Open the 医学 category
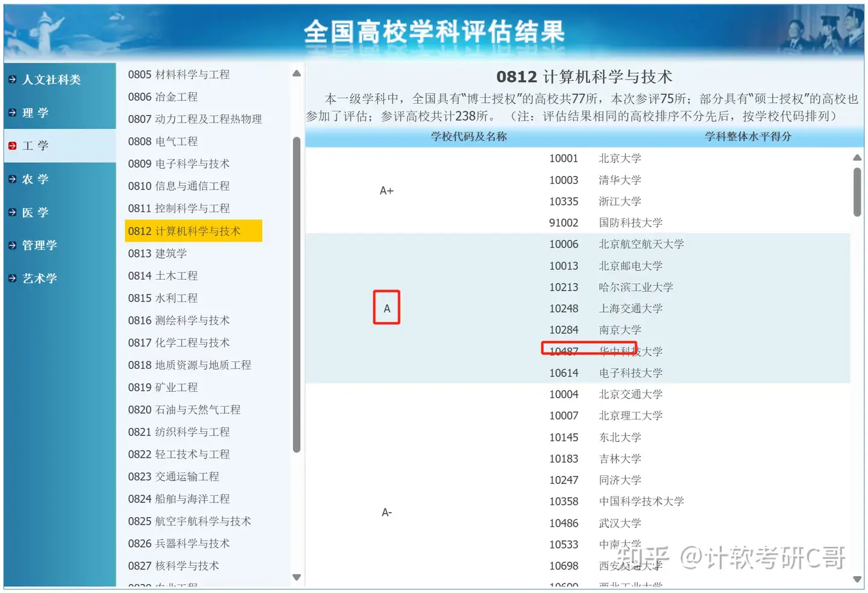 pyautogui.click(x=35, y=212)
